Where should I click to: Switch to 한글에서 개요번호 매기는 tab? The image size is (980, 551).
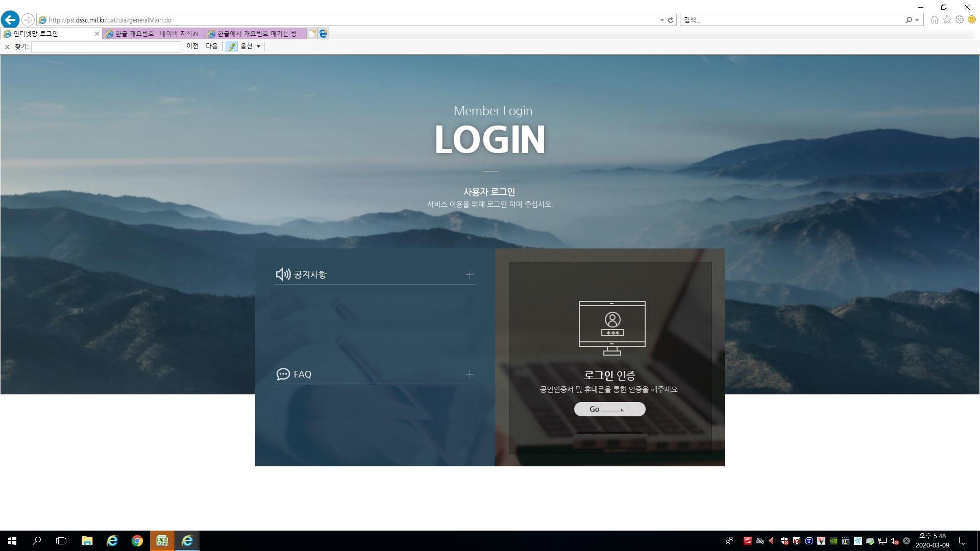(256, 34)
